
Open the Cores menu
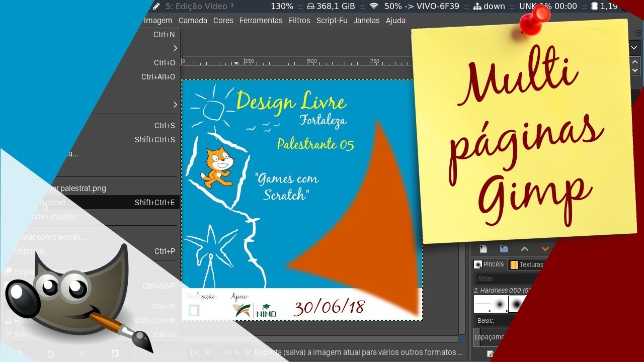223,21
